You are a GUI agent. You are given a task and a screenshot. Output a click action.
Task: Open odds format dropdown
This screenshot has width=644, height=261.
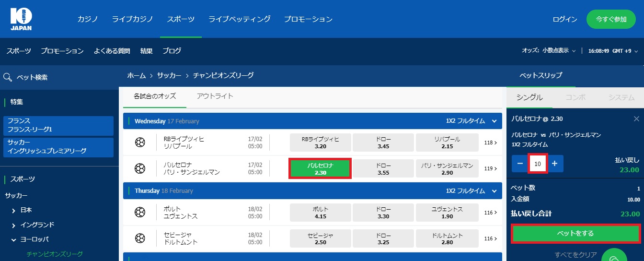559,51
